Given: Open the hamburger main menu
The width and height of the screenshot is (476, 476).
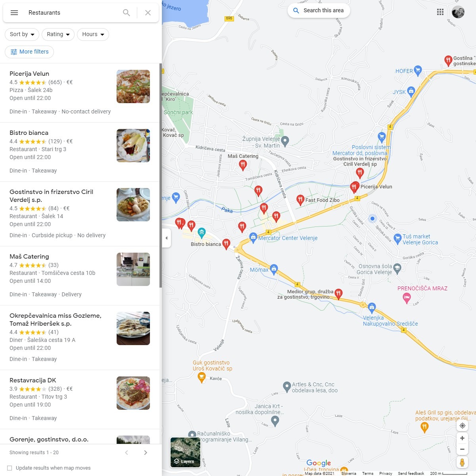Looking at the screenshot, I should tap(14, 13).
